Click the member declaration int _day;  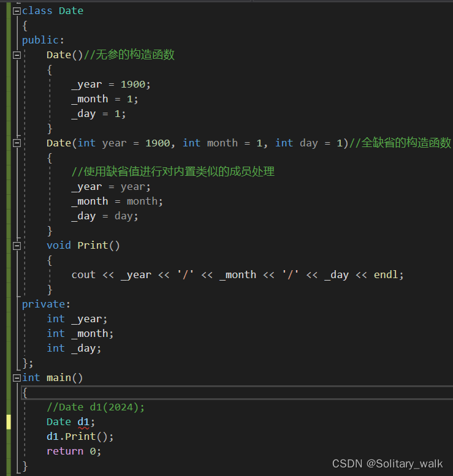pos(74,349)
